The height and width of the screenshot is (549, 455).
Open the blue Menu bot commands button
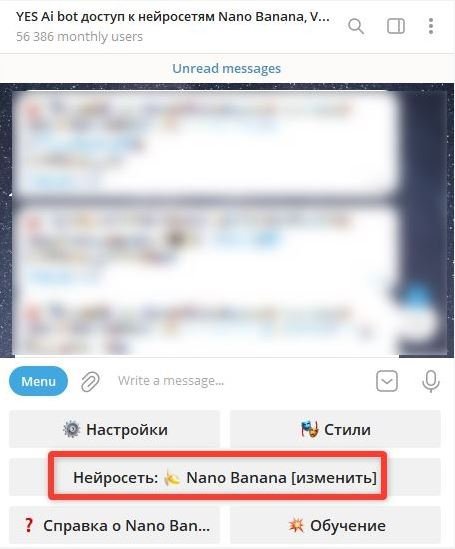click(x=38, y=381)
